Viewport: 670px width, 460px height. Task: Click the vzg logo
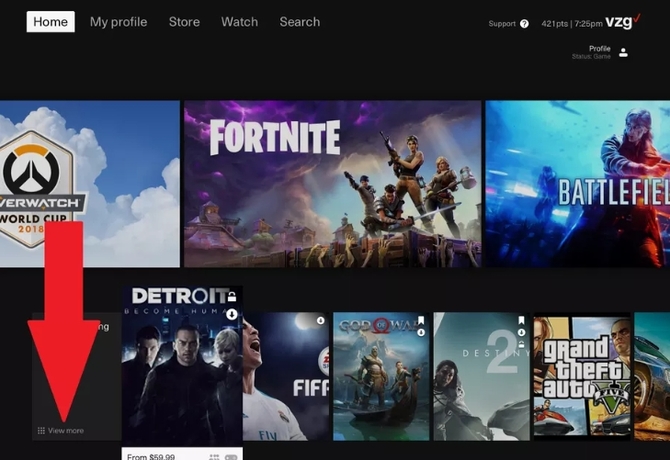tap(623, 21)
